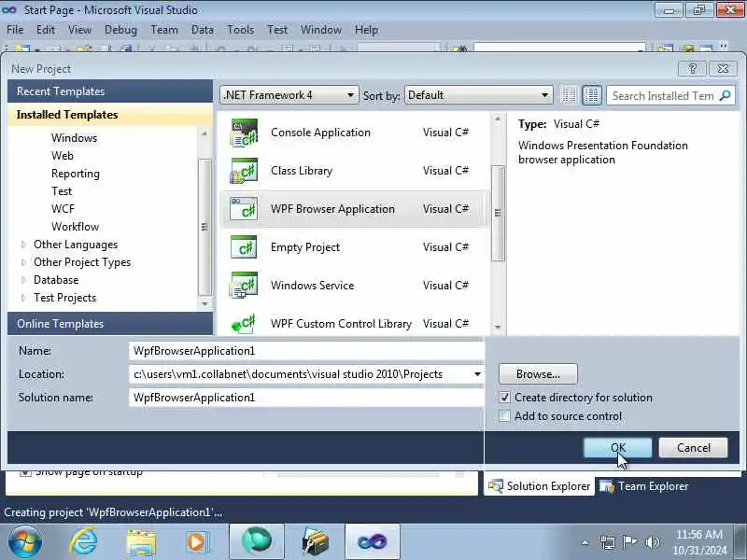This screenshot has width=747, height=560.
Task: Select the Windows template category
Action: (75, 138)
